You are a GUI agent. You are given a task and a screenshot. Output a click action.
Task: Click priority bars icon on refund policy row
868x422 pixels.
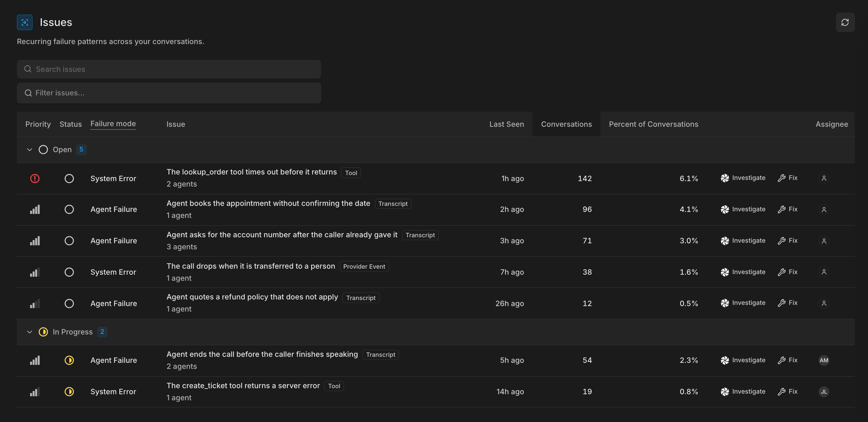pos(35,303)
